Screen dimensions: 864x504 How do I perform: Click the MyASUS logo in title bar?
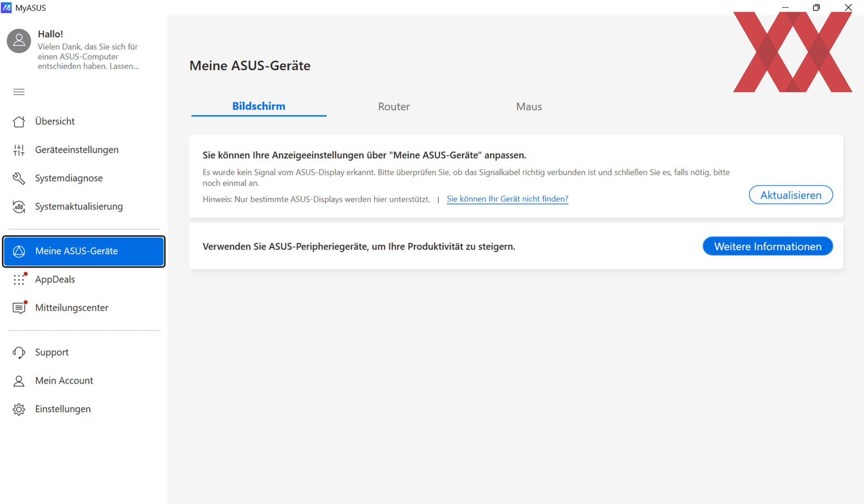pyautogui.click(x=6, y=8)
